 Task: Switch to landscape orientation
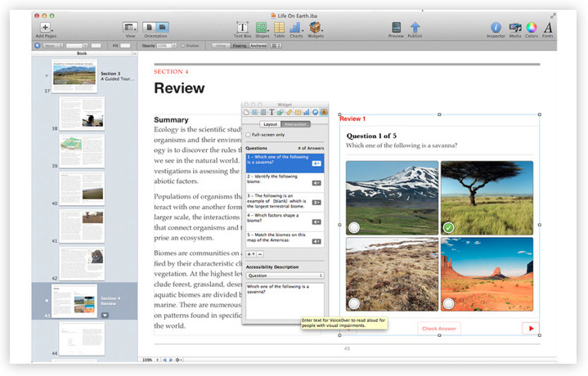(x=163, y=27)
